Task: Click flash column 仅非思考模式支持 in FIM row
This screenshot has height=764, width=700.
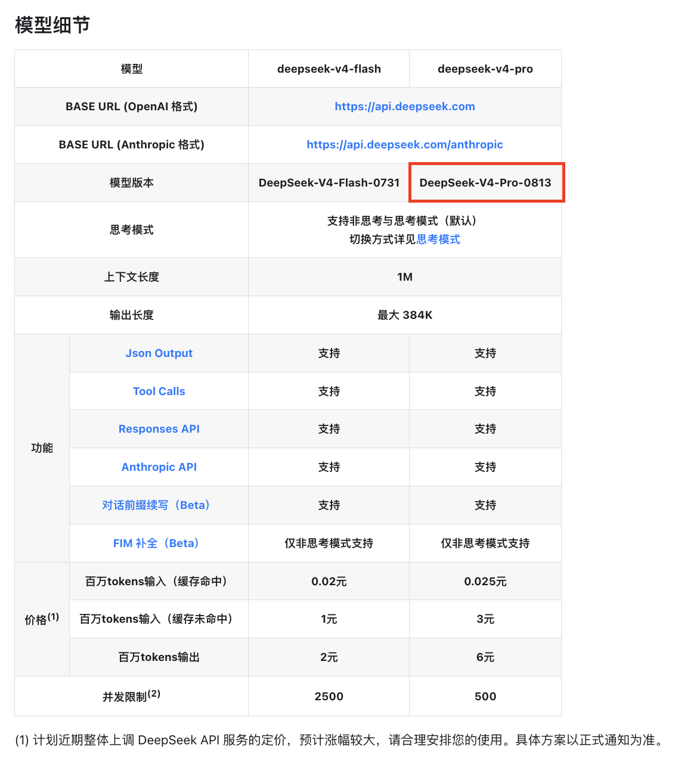Action: 329,544
